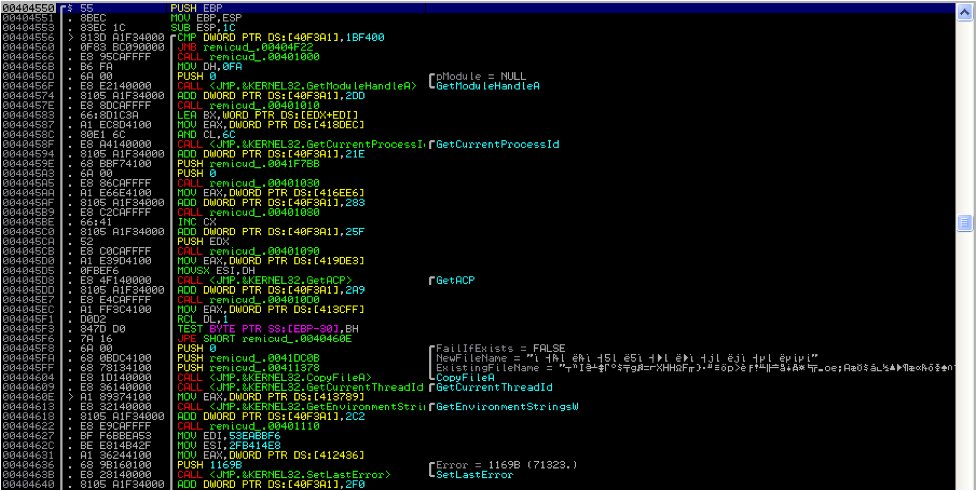Click the vertical scrollbar thumb
Screen dimensions: 977x491
pyautogui.click(x=965, y=222)
